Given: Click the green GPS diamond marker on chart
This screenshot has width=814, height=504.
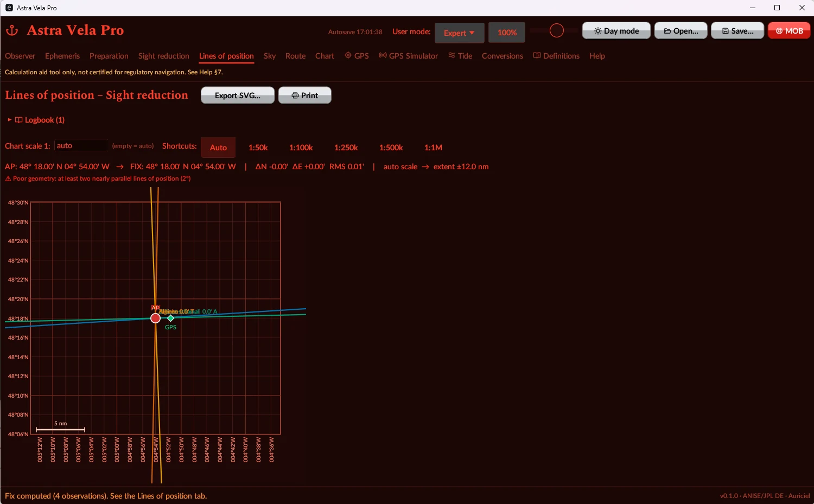Looking at the screenshot, I should [x=170, y=318].
